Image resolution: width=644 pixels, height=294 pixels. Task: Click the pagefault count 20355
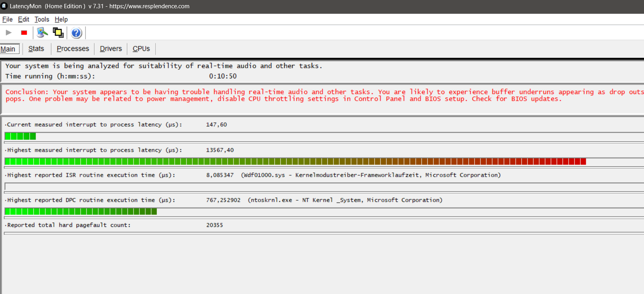tap(214, 225)
